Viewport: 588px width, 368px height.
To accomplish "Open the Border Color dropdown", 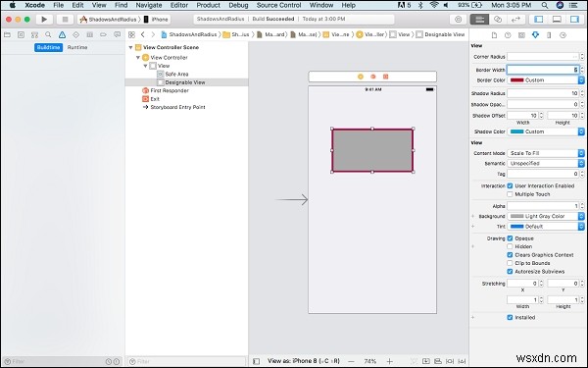I will coord(581,80).
